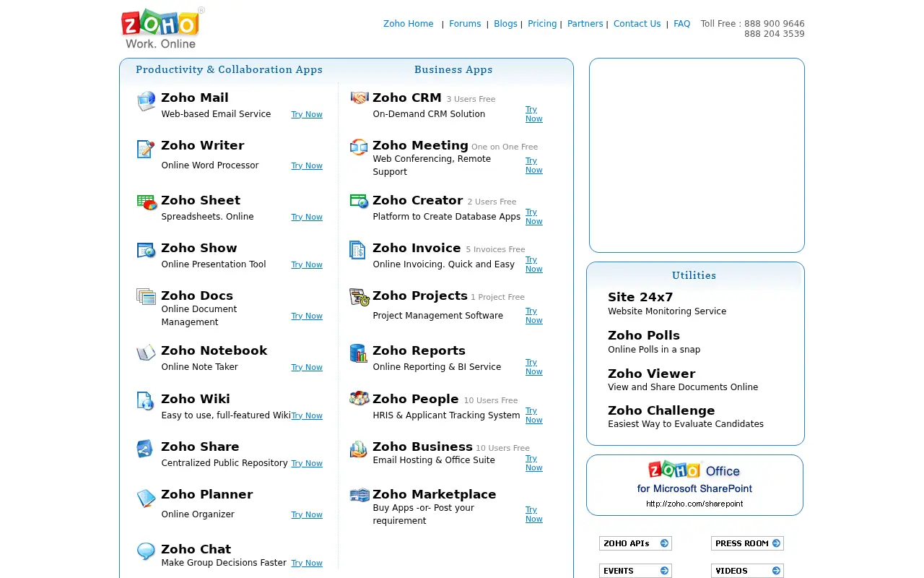Click the Zoho Sheet spreadsheet icon
The height and width of the screenshot is (578, 924).
click(147, 202)
